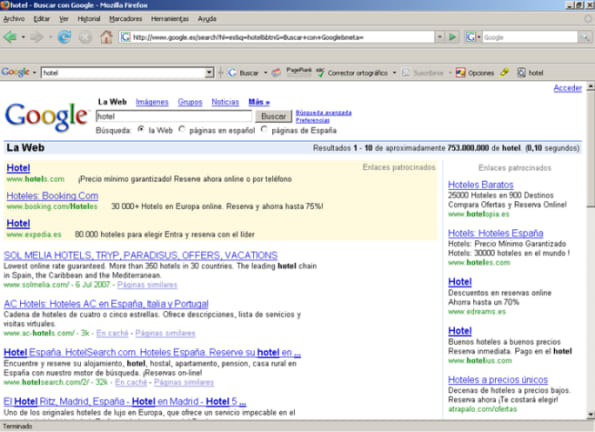Open the Forward button history dropdown arrow
Screen dimensions: 595x432
[x=50, y=37]
